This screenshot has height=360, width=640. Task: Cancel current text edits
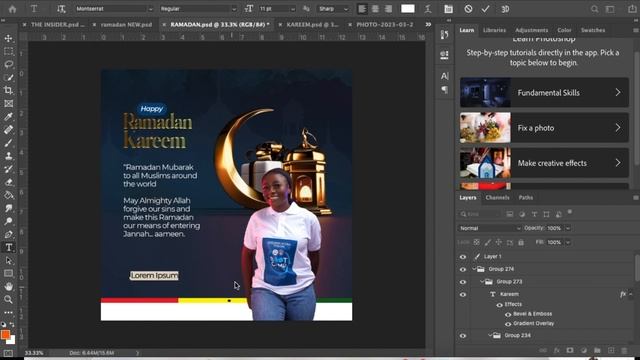pos(468,9)
